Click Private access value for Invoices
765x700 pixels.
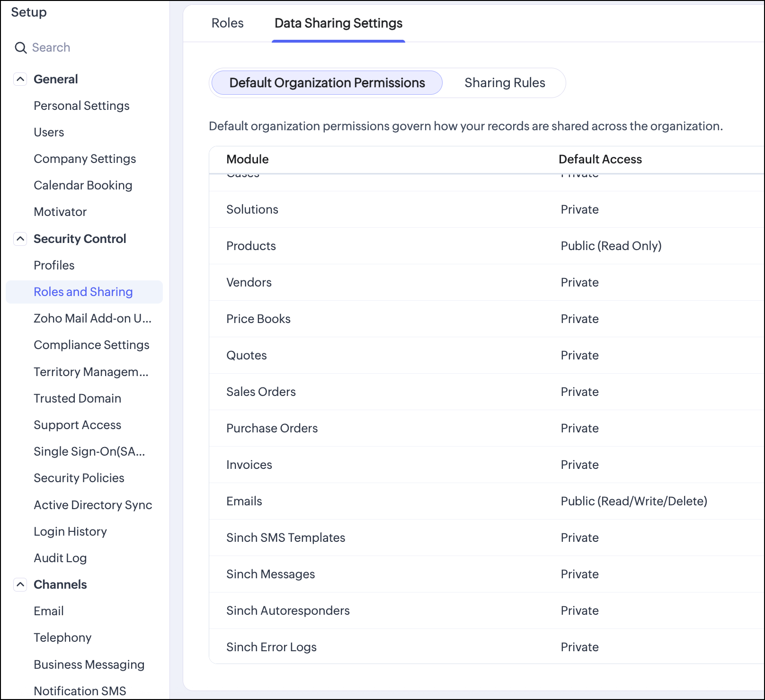(579, 465)
